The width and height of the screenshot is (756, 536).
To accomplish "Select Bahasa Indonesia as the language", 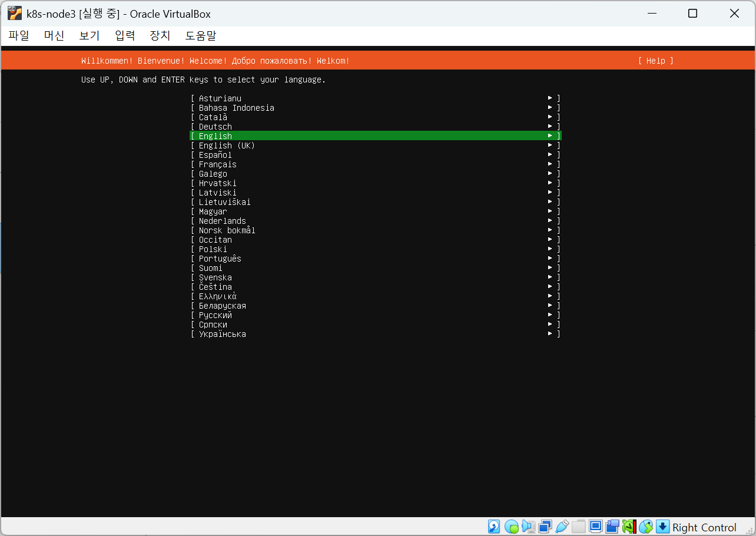I will [376, 108].
